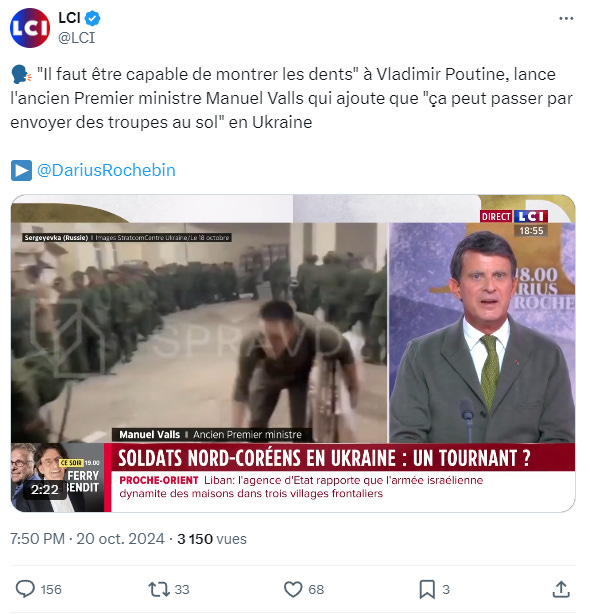Click the blue play button emoji
The width and height of the screenshot is (590, 614).
click(21, 170)
